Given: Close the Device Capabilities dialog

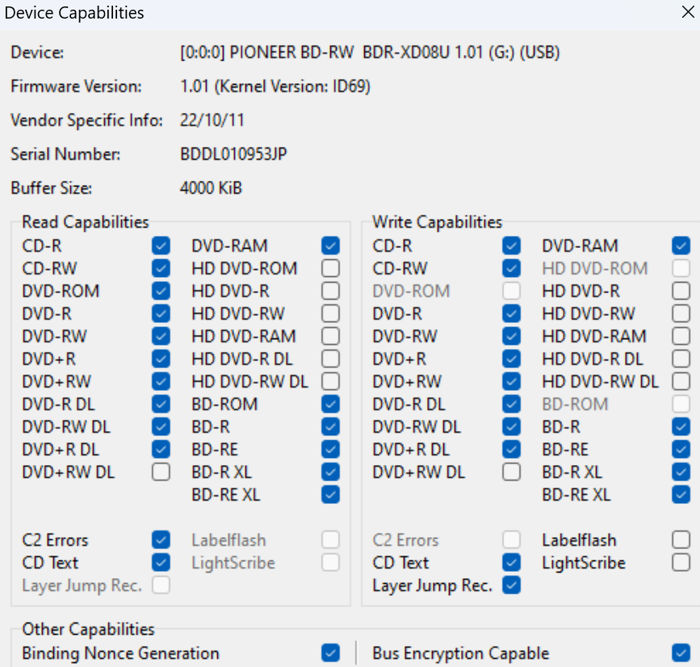Looking at the screenshot, I should pos(688,12).
